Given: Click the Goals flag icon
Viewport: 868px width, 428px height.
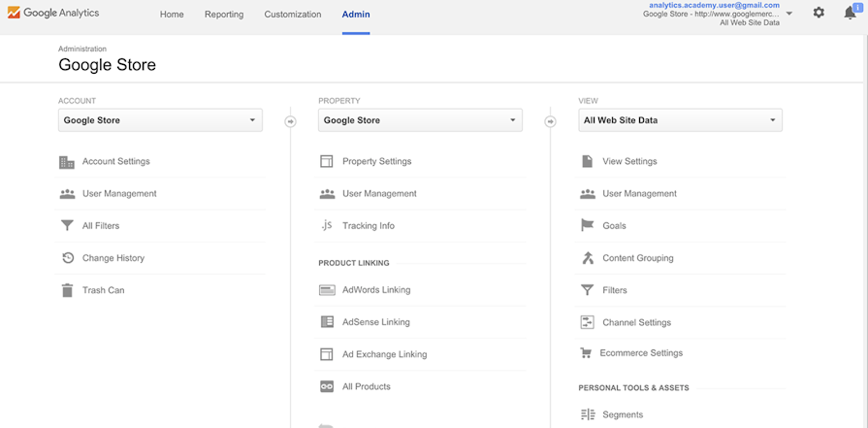Looking at the screenshot, I should pyautogui.click(x=587, y=226).
